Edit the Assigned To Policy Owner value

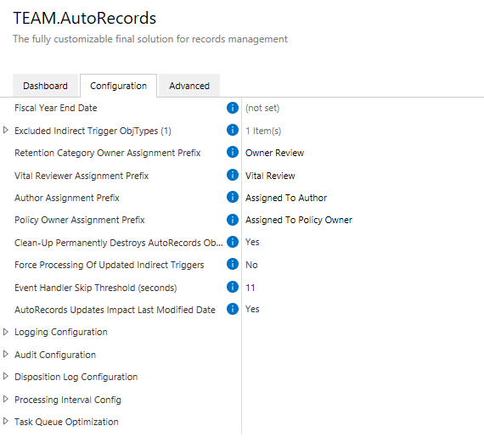click(299, 220)
